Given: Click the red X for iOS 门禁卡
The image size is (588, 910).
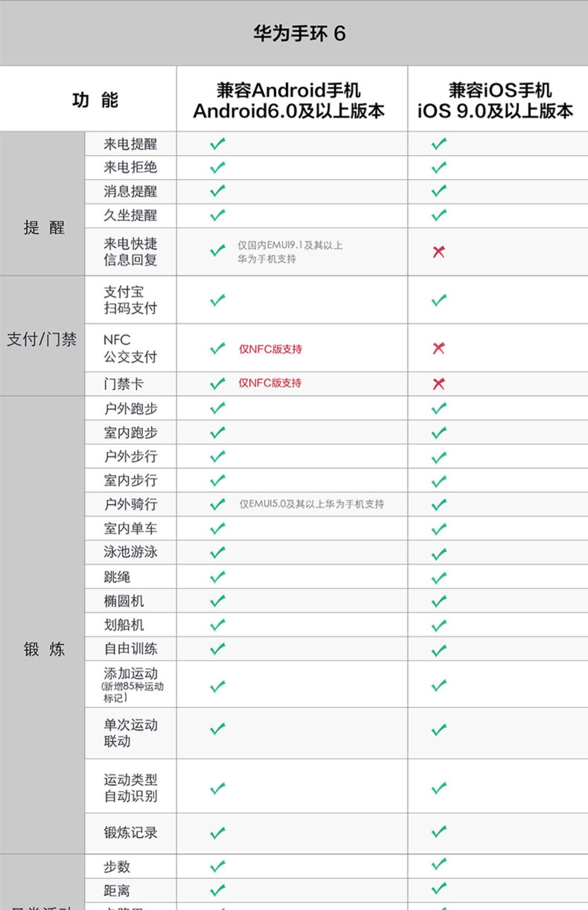Looking at the screenshot, I should pos(439,384).
